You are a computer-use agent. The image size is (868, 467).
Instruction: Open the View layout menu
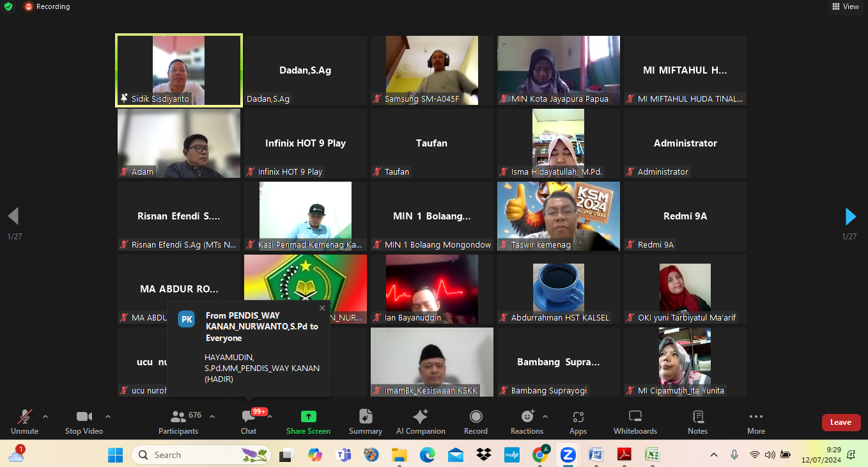(845, 6)
